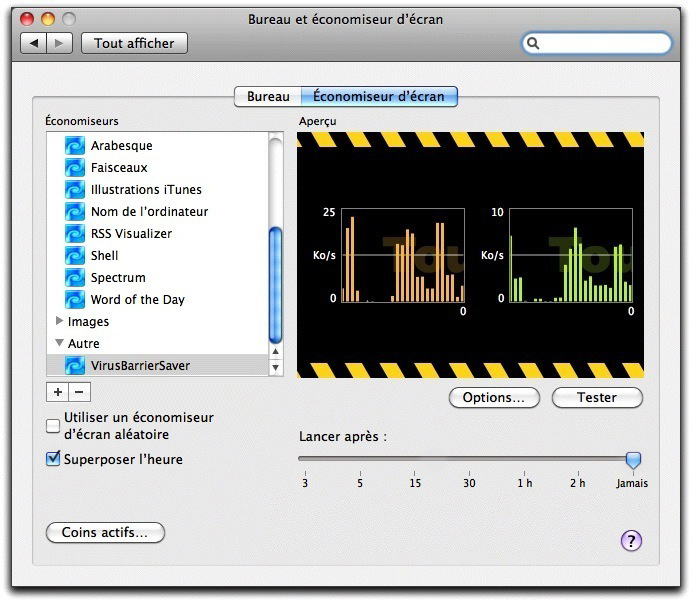
Task: Click the 5 label under the slider
Action: pos(360,483)
